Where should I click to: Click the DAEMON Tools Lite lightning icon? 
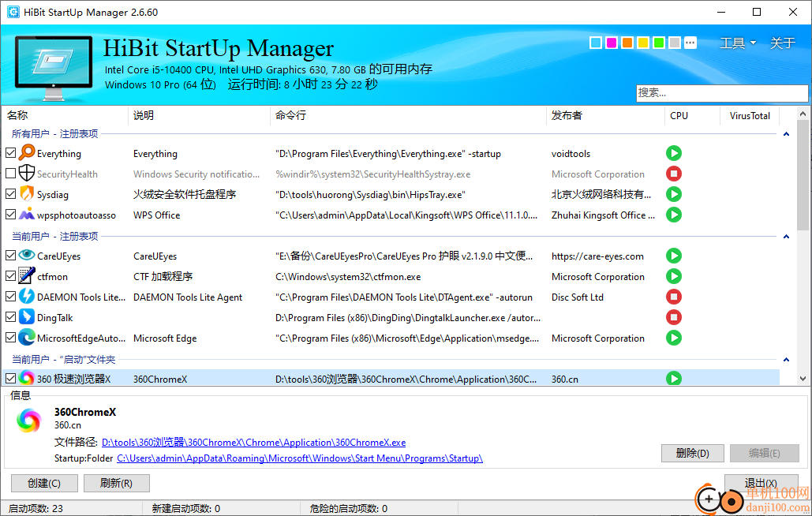(26, 297)
